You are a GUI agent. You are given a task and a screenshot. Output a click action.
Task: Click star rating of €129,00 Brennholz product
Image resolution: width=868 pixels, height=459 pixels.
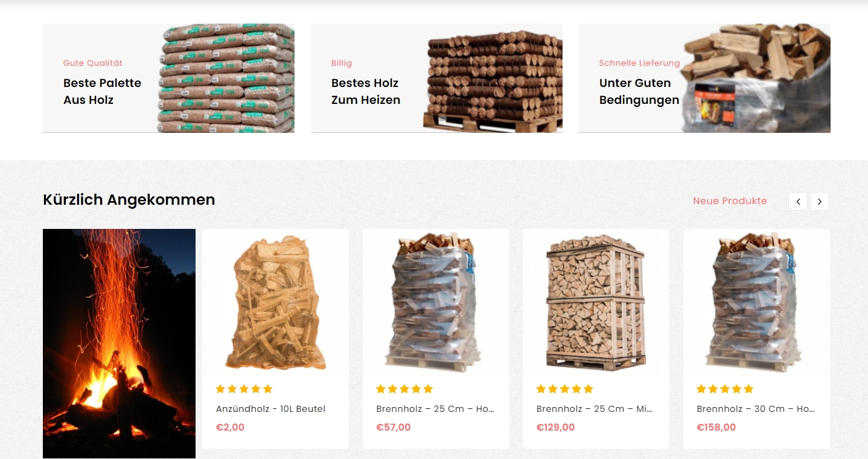[x=565, y=389]
